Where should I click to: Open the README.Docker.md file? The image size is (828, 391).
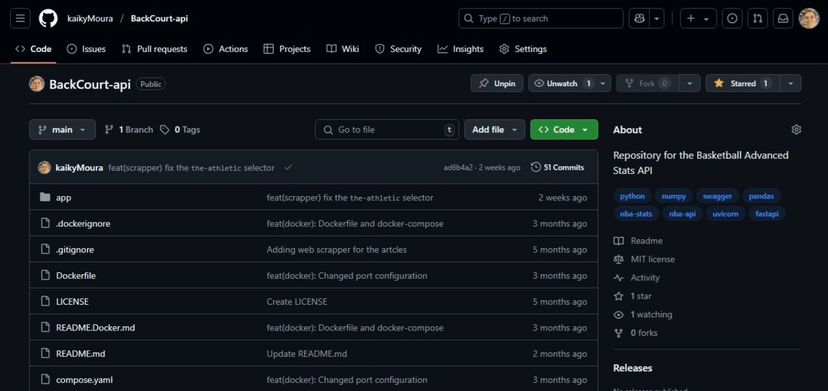(x=96, y=328)
